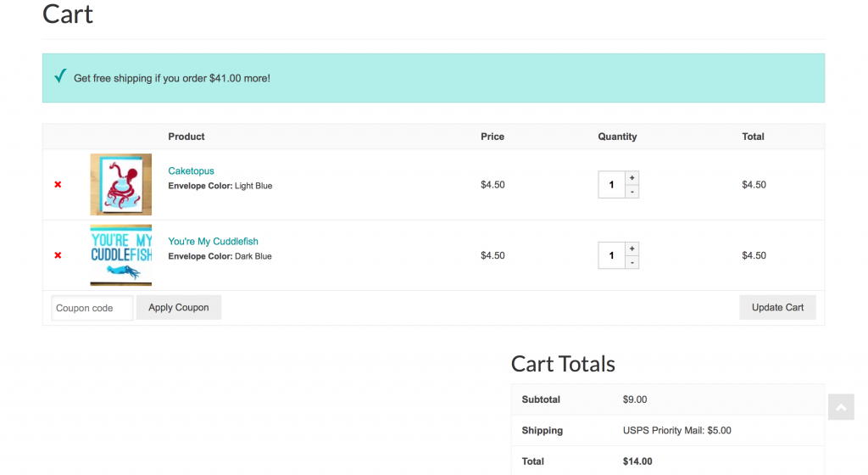Click the Shipping label in Cart Totals

[x=542, y=430]
